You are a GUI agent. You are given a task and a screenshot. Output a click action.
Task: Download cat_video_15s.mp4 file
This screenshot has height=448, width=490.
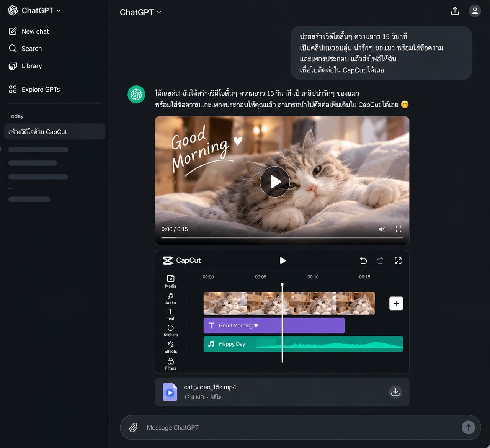coord(395,392)
